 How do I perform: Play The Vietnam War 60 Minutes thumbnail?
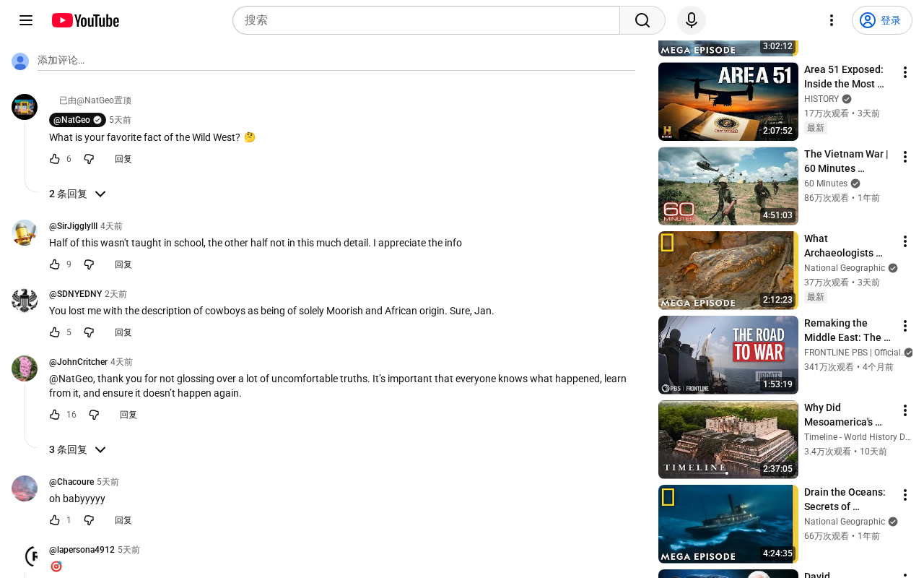pyautogui.click(x=728, y=186)
